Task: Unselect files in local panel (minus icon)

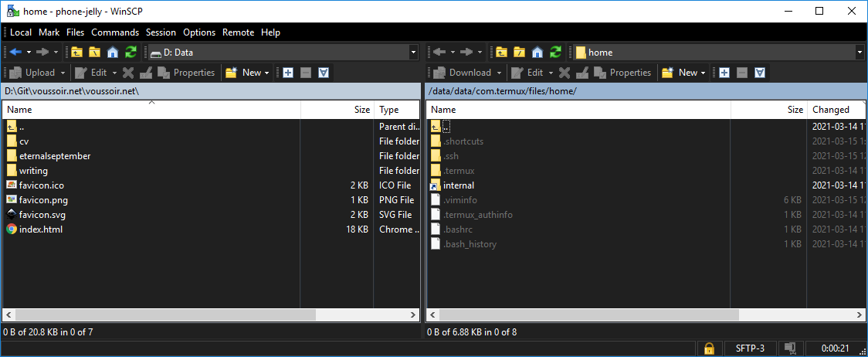Action: click(x=306, y=73)
